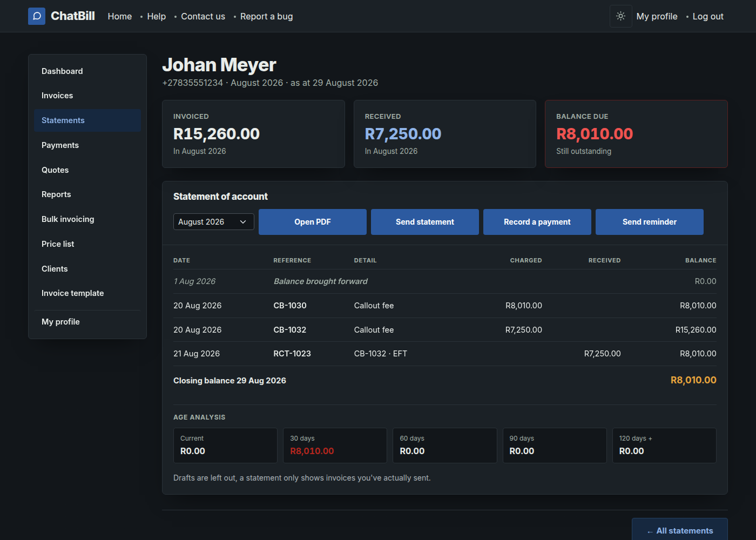The width and height of the screenshot is (756, 540).
Task: Open the August 2026 period dropdown
Action: (214, 222)
